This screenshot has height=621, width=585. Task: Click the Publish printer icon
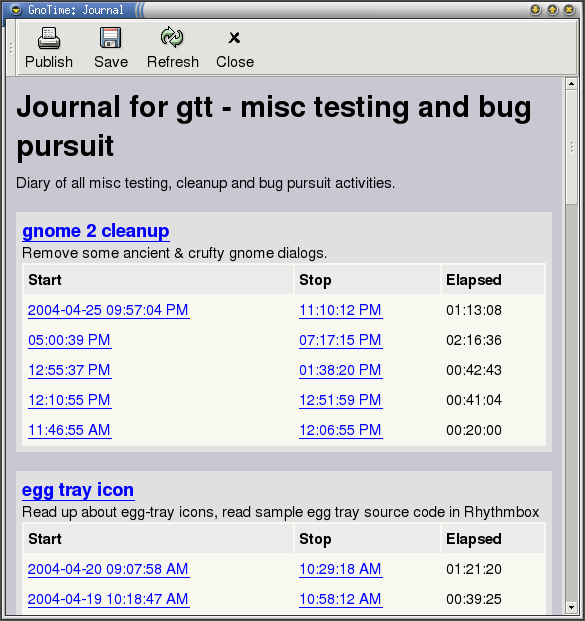coord(49,38)
